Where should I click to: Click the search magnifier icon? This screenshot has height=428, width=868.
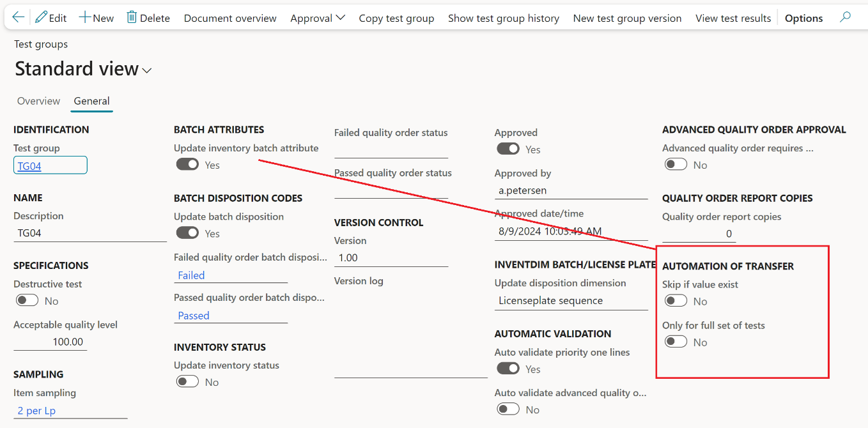coord(846,17)
